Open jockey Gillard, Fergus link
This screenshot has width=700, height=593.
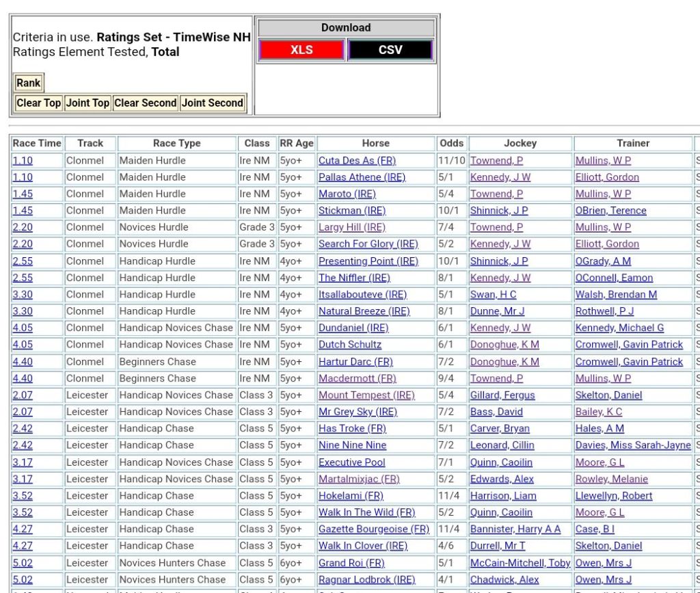tap(502, 395)
